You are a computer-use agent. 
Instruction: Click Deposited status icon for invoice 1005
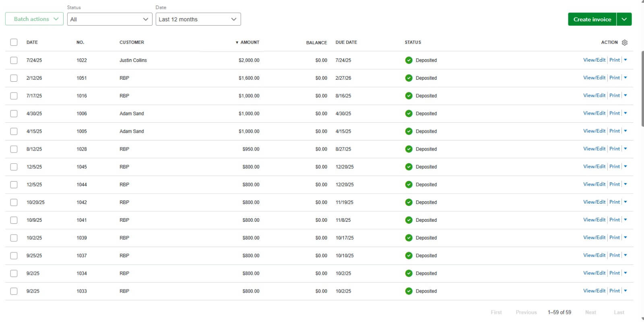click(x=409, y=131)
